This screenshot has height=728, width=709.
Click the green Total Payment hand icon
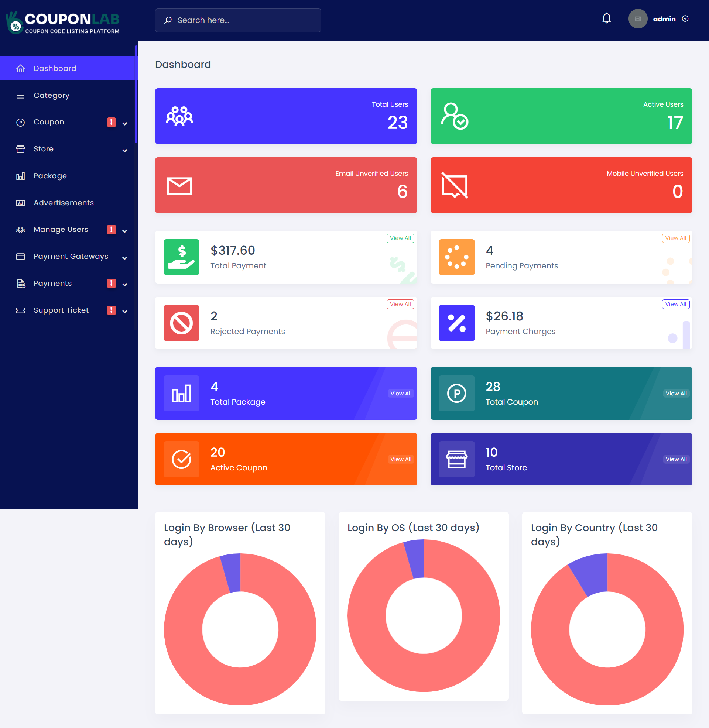tap(181, 257)
